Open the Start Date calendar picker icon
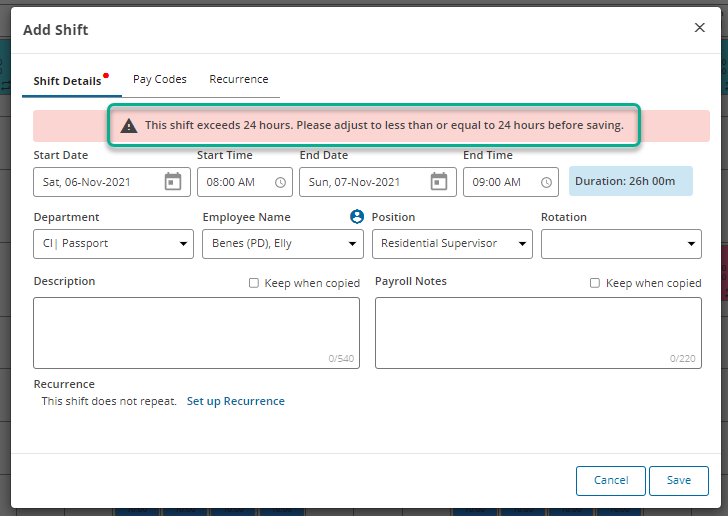The height and width of the screenshot is (516, 728). [173, 182]
